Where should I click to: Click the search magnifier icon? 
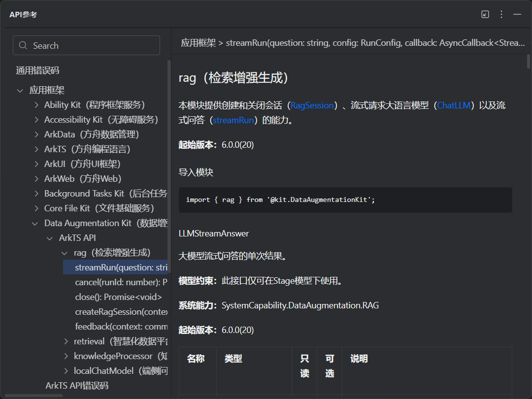click(23, 45)
